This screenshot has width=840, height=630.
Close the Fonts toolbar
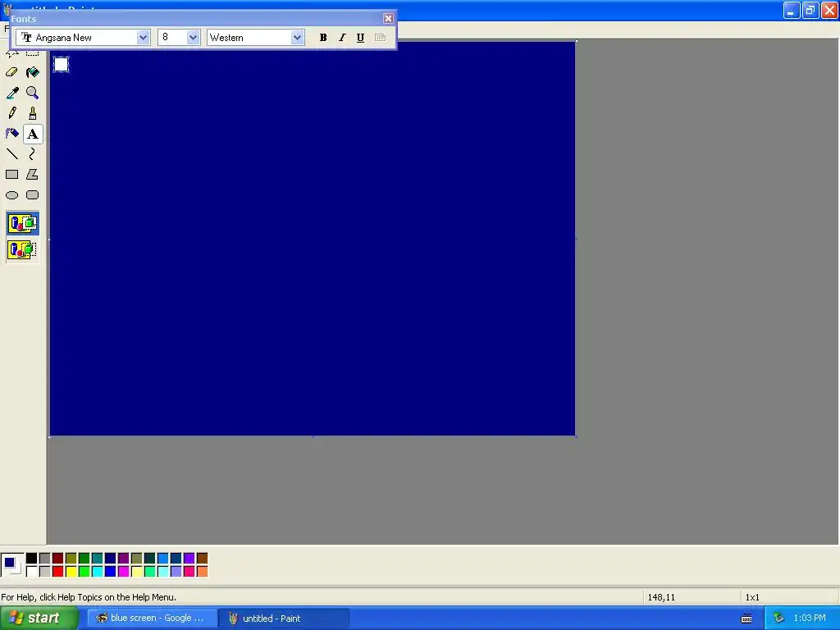click(388, 19)
